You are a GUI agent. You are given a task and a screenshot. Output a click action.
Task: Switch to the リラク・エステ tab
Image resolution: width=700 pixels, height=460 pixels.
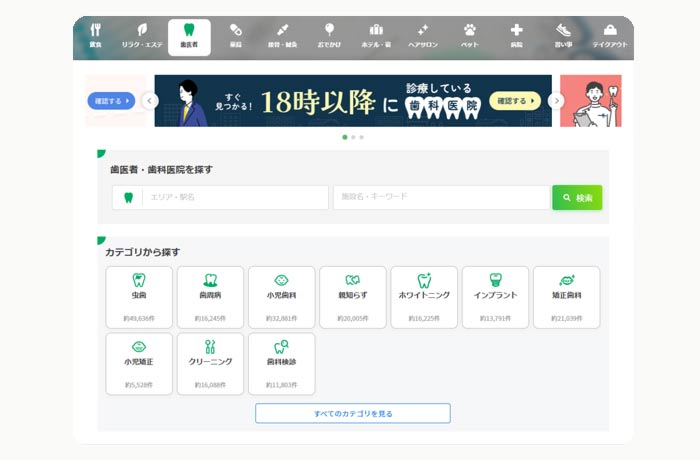click(x=142, y=36)
